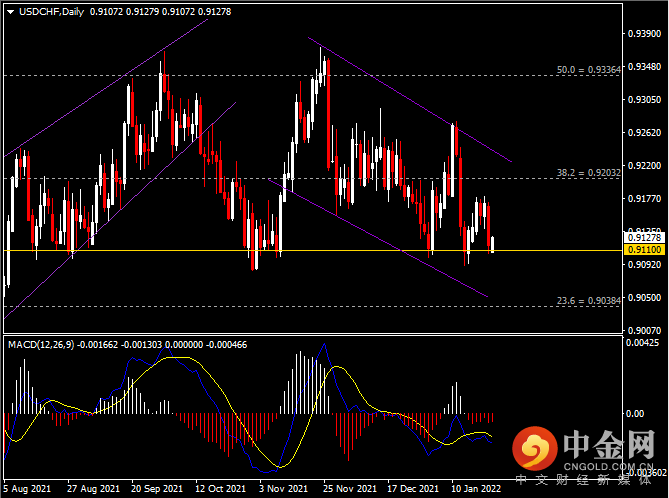The image size is (669, 498).
Task: Select the upper purple descending channel line
Action: coord(410,100)
